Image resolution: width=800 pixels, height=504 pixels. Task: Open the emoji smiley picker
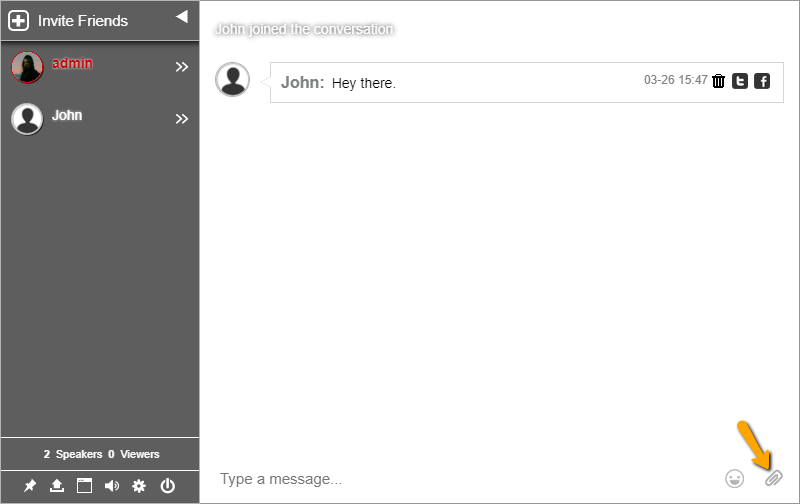click(x=735, y=479)
